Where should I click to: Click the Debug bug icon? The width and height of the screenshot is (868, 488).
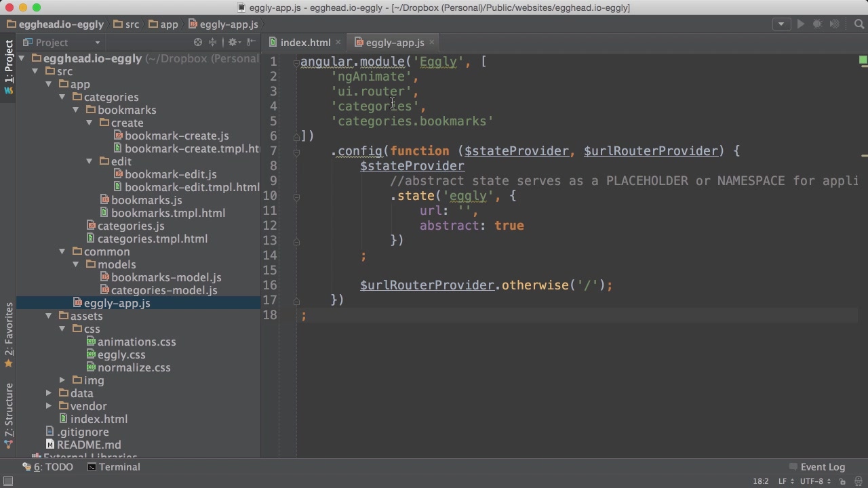point(818,24)
